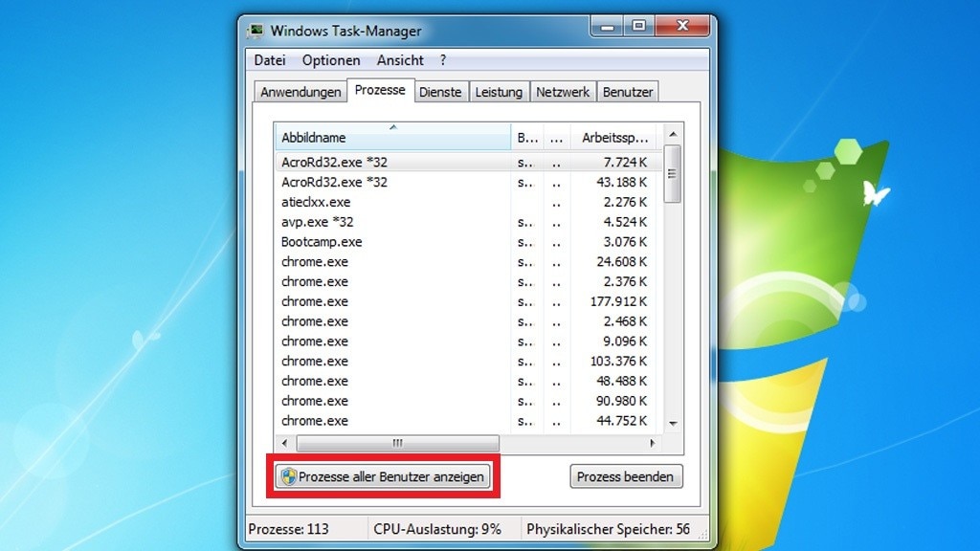
Task: Select the AcroRd32.exe *32 row with 43.188 K
Action: tap(467, 182)
